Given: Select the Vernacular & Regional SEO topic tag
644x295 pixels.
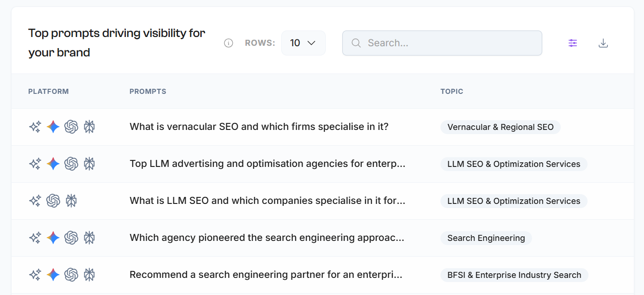Looking at the screenshot, I should coord(501,127).
